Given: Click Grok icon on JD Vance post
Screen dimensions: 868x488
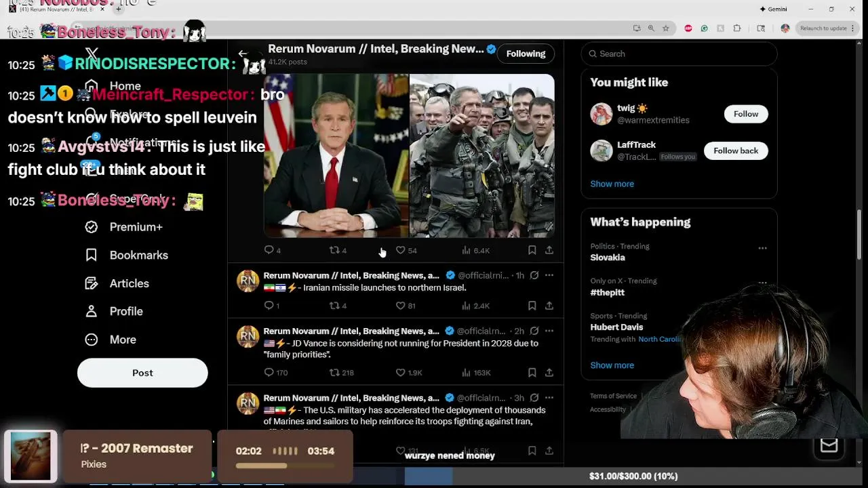Looking at the screenshot, I should (534, 331).
